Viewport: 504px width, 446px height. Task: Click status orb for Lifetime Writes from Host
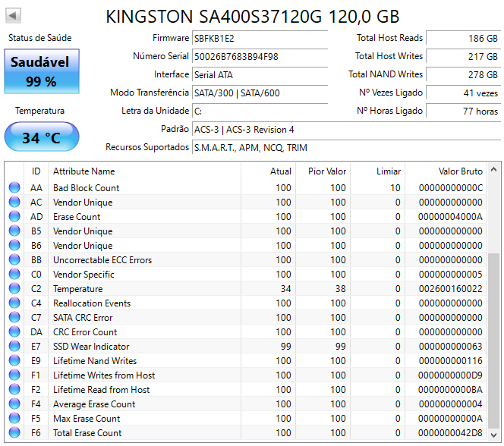click(x=14, y=375)
